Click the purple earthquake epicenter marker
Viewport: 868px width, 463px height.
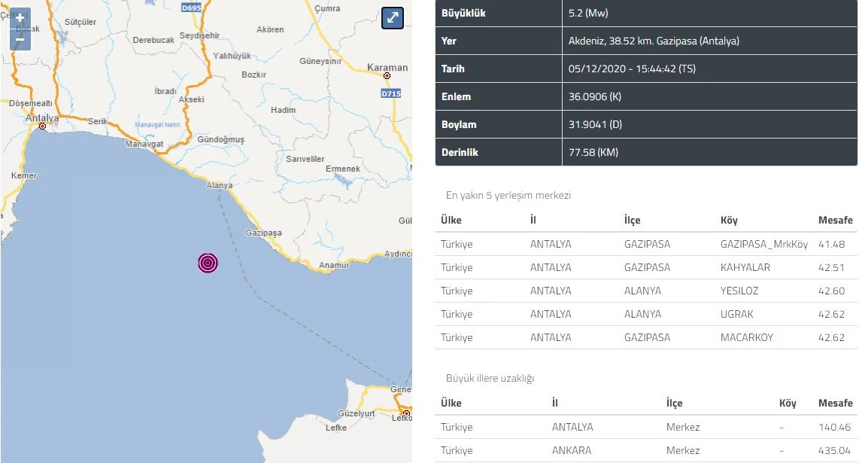click(208, 263)
